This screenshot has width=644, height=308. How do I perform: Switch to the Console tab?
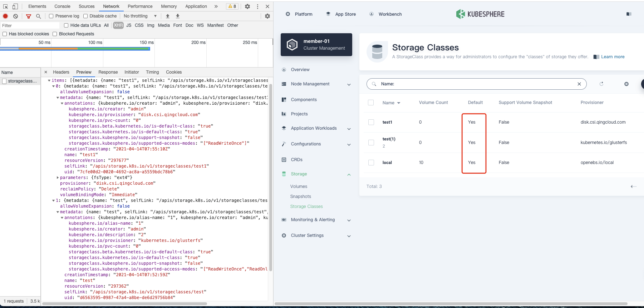click(62, 6)
